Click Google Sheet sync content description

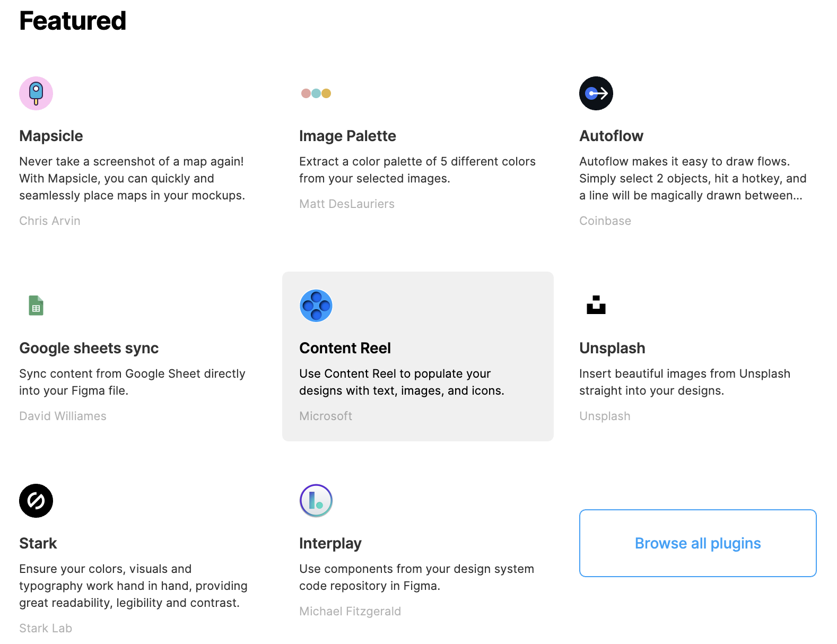click(132, 382)
